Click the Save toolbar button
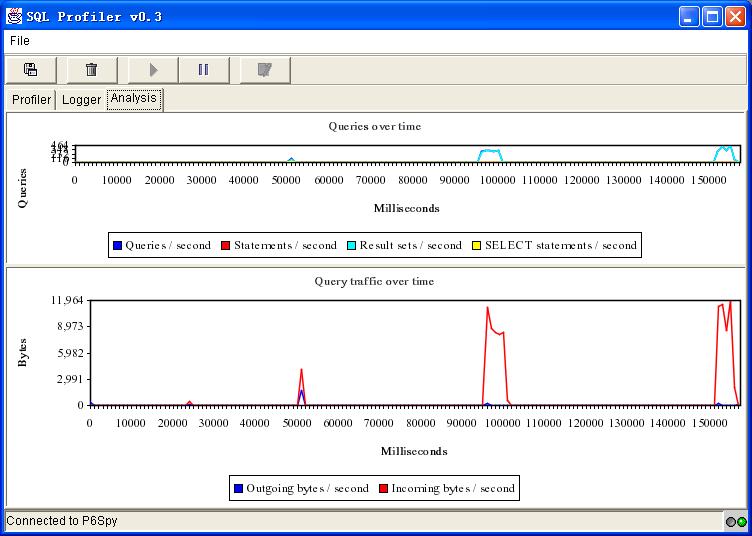Image resolution: width=752 pixels, height=536 pixels. [31, 70]
